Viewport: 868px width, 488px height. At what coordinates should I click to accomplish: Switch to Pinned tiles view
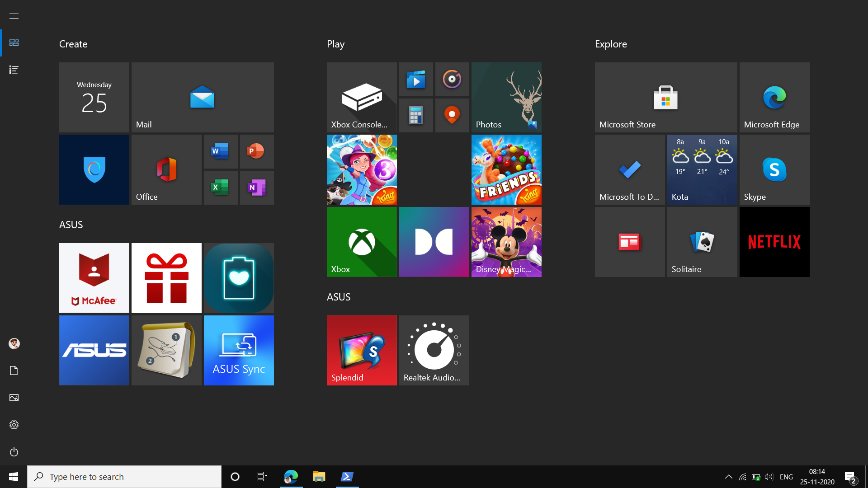[14, 42]
